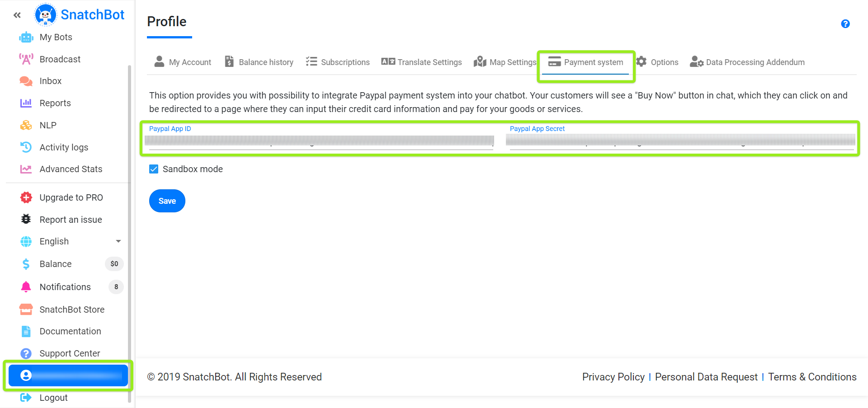This screenshot has height=408, width=868.
Task: Switch to the Subscriptions tab
Action: point(338,62)
